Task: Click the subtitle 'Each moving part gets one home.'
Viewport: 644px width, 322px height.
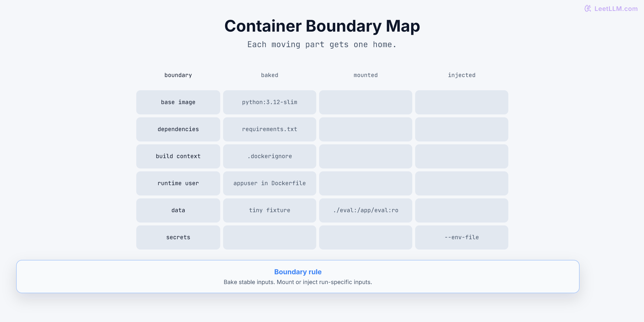Action: click(322, 45)
